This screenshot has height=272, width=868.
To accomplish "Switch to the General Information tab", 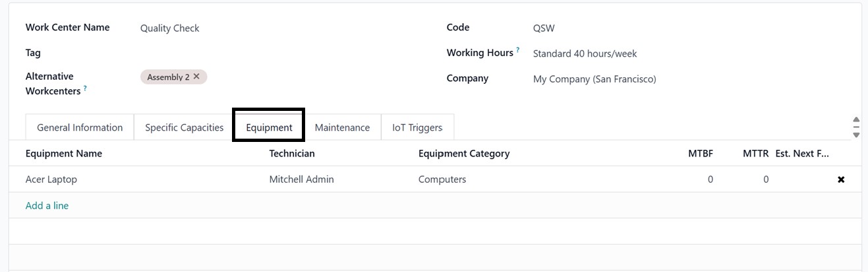I will [80, 127].
